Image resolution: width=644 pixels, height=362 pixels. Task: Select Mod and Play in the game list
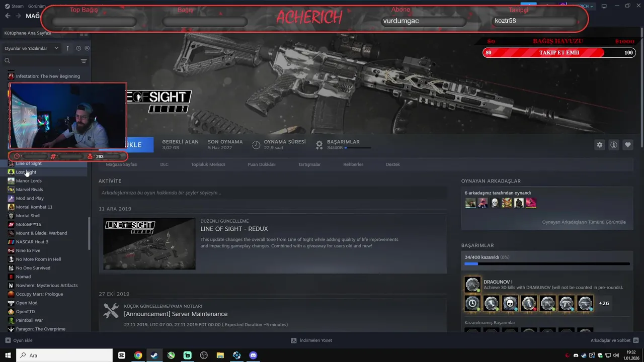30,198
